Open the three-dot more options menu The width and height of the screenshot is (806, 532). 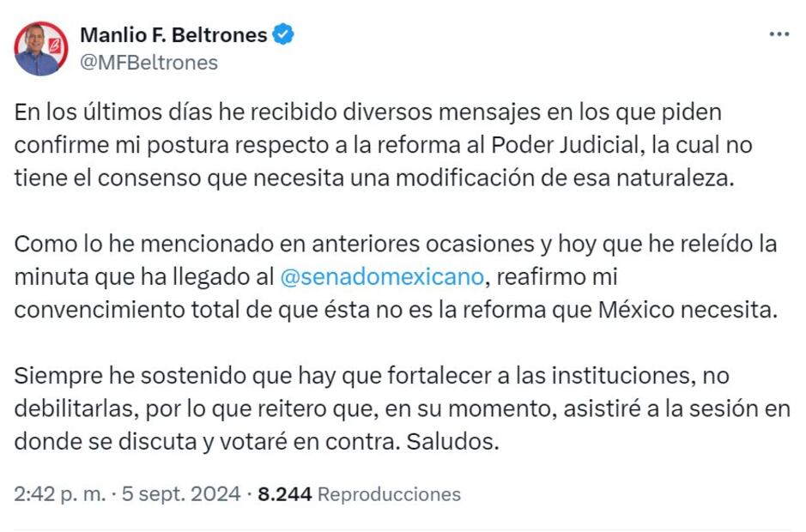point(779,34)
